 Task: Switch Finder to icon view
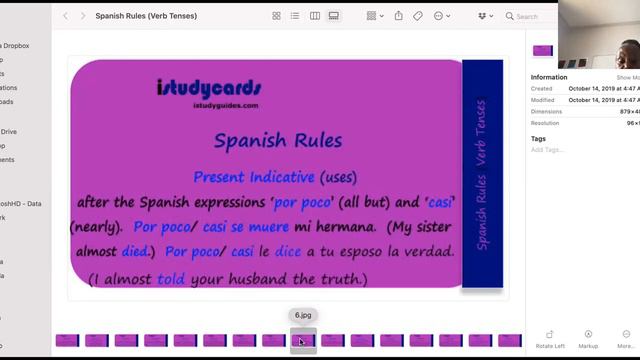pos(276,16)
